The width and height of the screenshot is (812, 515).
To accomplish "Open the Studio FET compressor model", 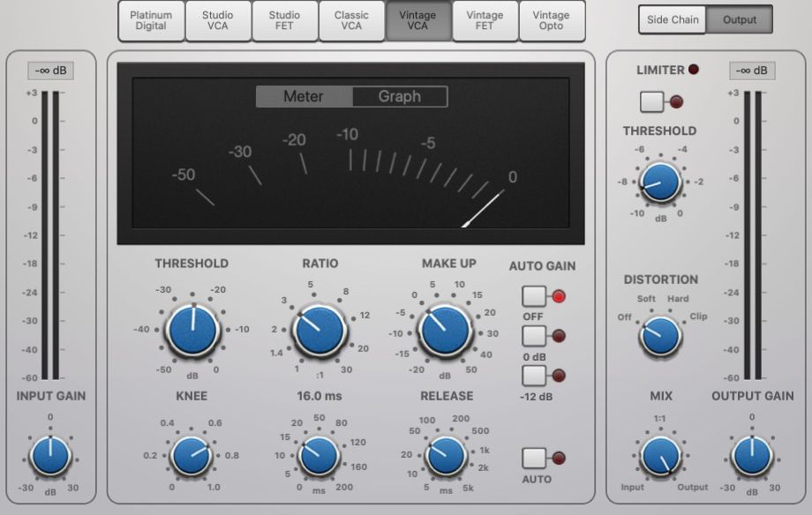I will [x=284, y=21].
